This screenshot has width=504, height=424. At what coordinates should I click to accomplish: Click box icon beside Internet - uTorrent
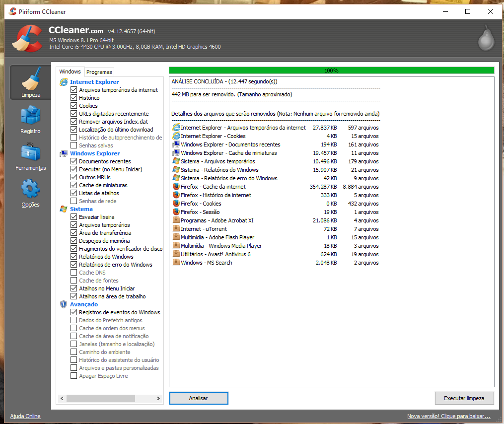coord(176,228)
